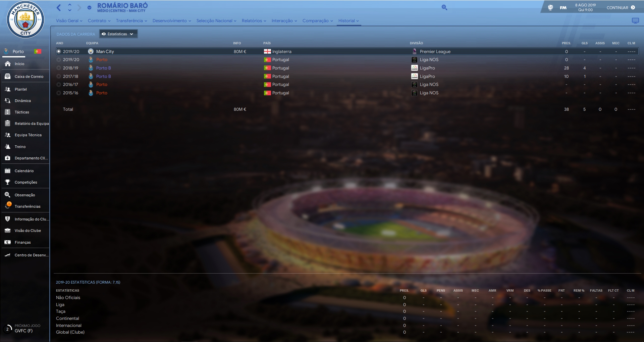Viewport: 644px width, 342px height.
Task: Click the Internacional statistics row label
Action: 69,326
